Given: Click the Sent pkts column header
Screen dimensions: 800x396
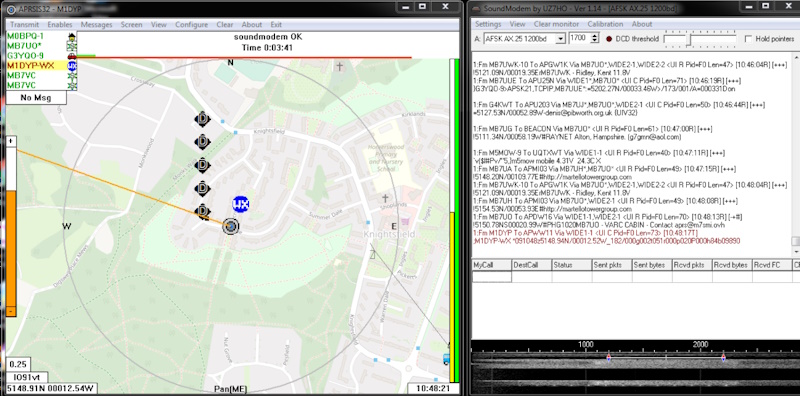Looking at the screenshot, I should click(612, 265).
